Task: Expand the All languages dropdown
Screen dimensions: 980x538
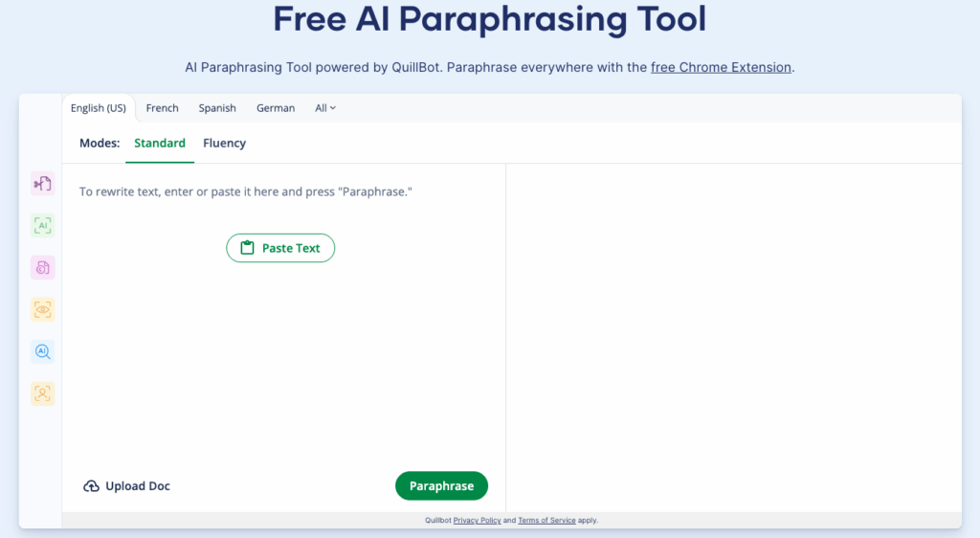Action: (325, 108)
